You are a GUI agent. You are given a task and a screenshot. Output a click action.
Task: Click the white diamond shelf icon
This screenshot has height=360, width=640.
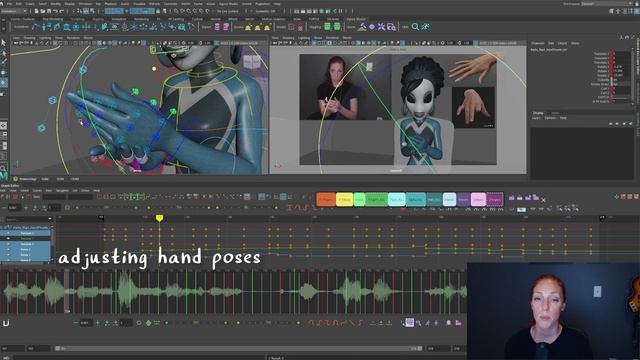point(372,27)
